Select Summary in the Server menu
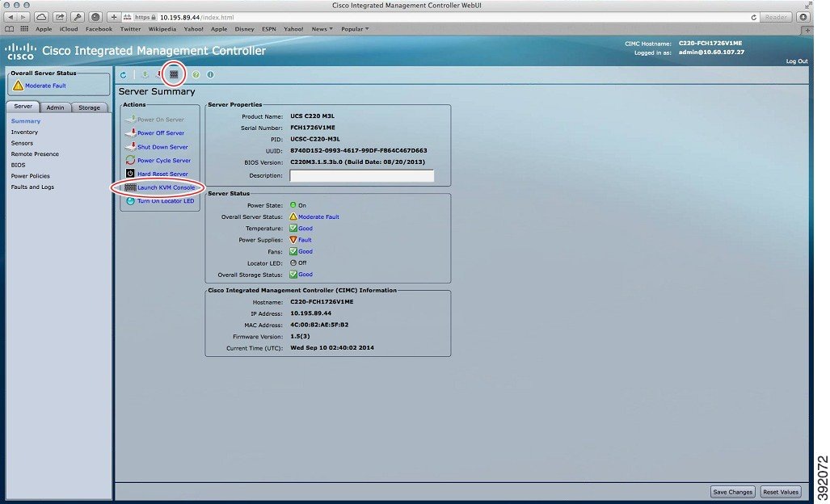Screen dimensions: 830x504 pos(25,121)
